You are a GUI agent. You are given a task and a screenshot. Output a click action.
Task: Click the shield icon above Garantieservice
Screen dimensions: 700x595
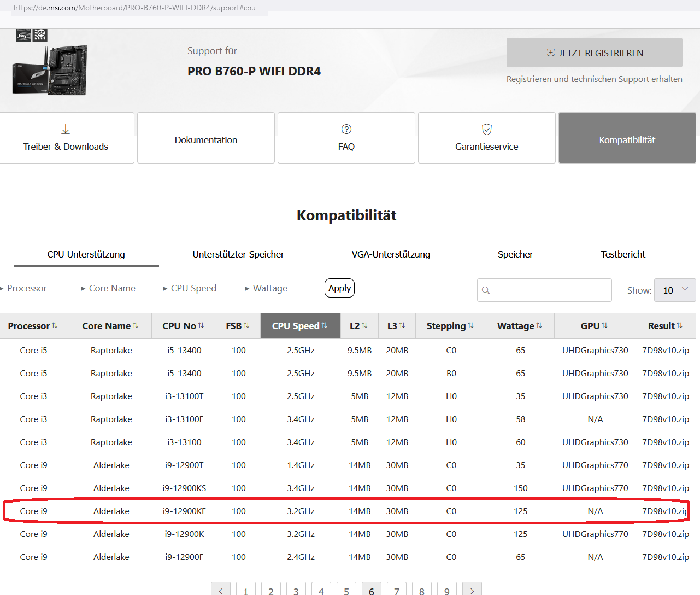[x=487, y=129]
